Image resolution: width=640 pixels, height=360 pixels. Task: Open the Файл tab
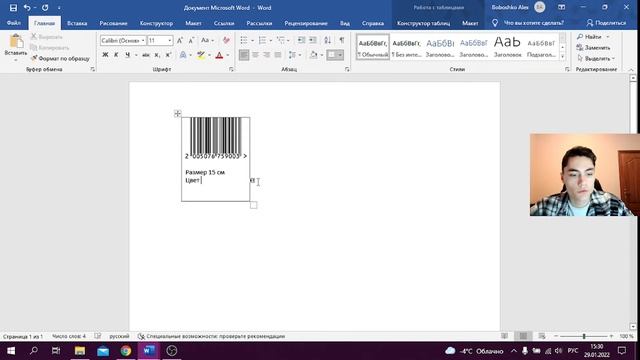coord(14,23)
